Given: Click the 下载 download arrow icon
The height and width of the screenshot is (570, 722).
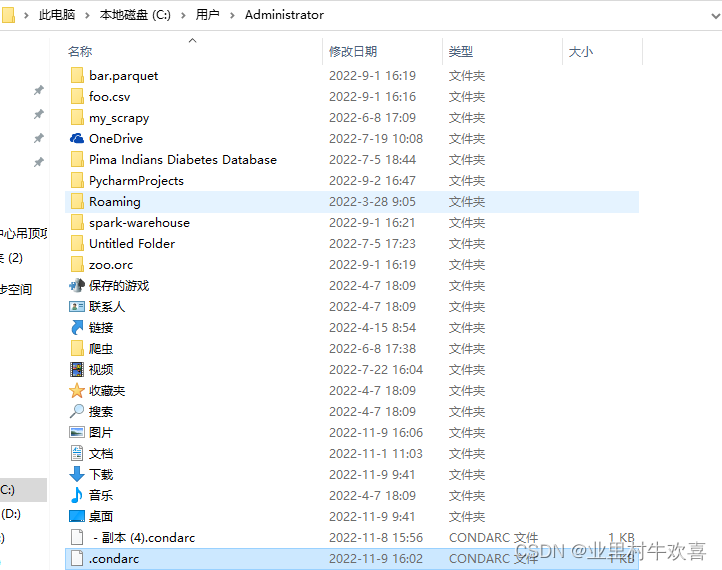Looking at the screenshot, I should (x=77, y=475).
